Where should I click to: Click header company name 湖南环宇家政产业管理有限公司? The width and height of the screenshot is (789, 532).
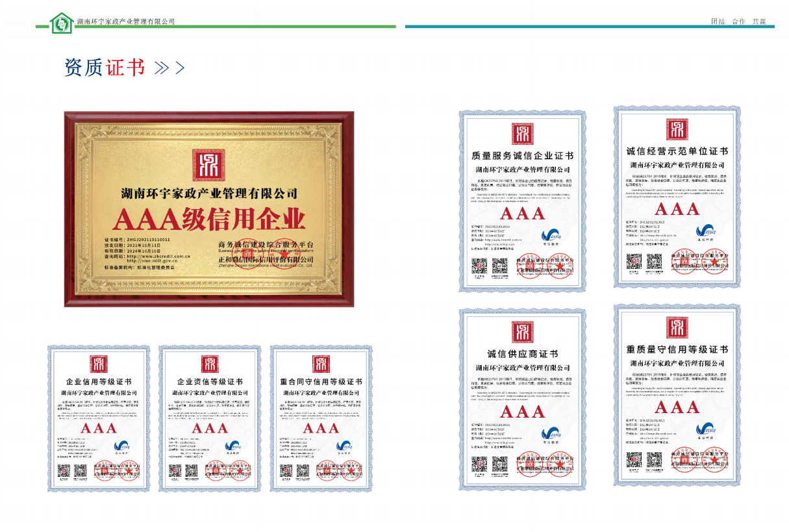click(x=126, y=21)
